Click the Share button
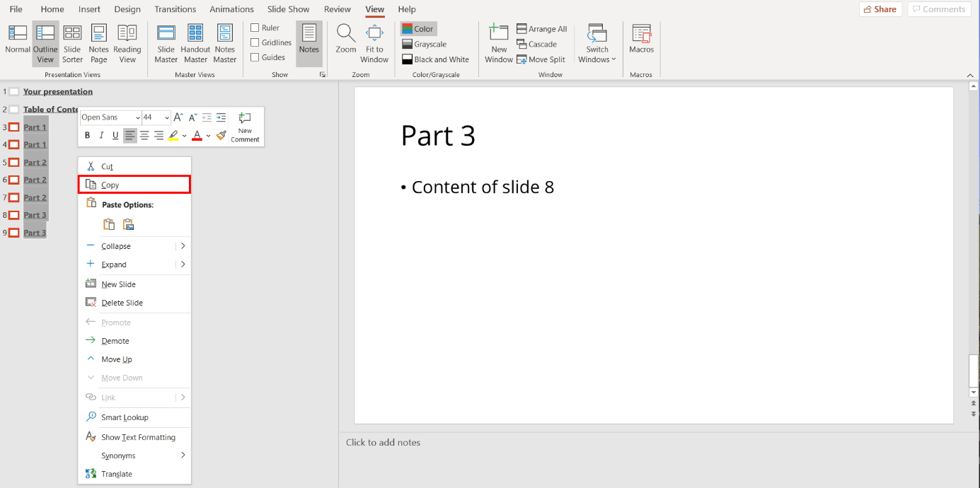The height and width of the screenshot is (488, 980). 880,8
